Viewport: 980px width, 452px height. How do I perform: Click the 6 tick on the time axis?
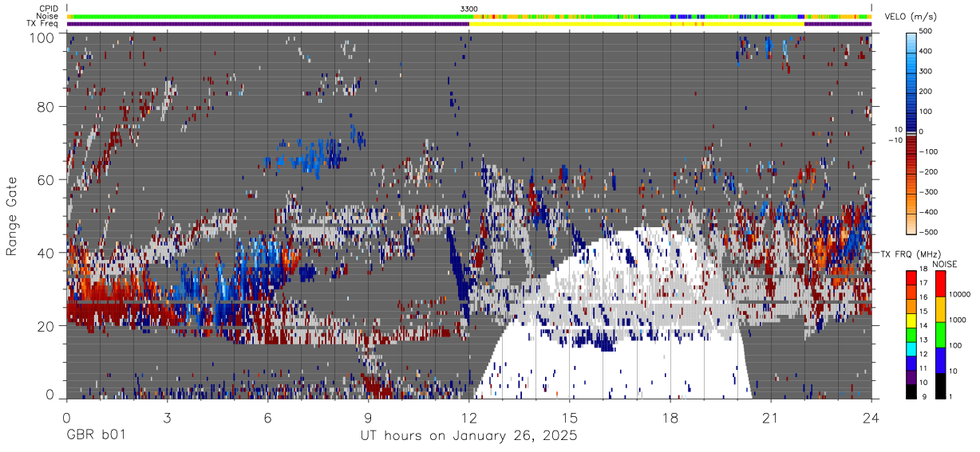[267, 417]
